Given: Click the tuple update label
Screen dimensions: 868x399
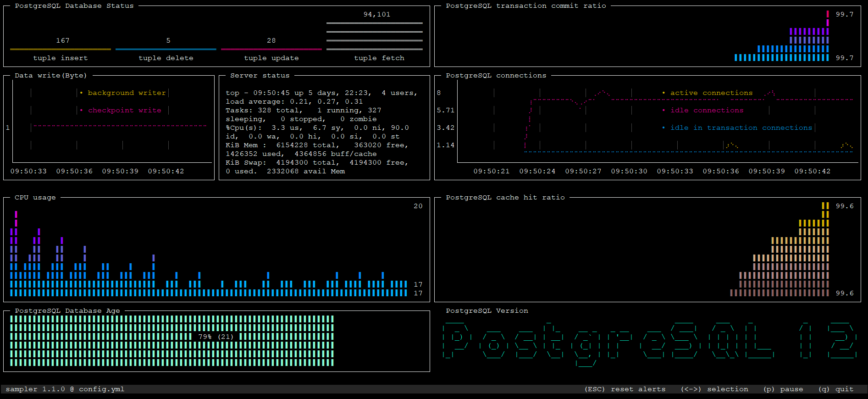Looking at the screenshot, I should click(x=271, y=58).
